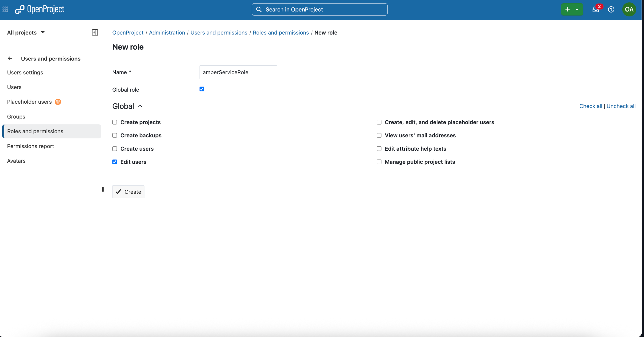Click the Uncheck all link
The width and height of the screenshot is (644, 337).
coord(621,106)
